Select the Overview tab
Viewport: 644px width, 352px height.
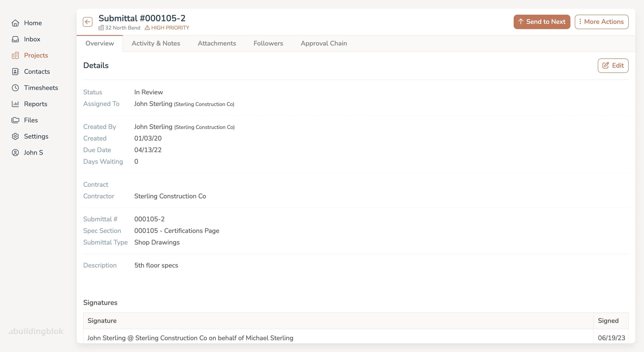[x=99, y=43]
